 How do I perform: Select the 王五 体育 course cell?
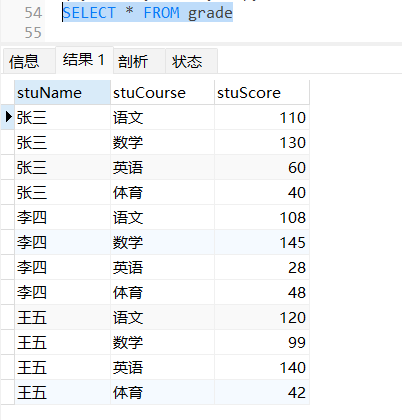[162, 392]
